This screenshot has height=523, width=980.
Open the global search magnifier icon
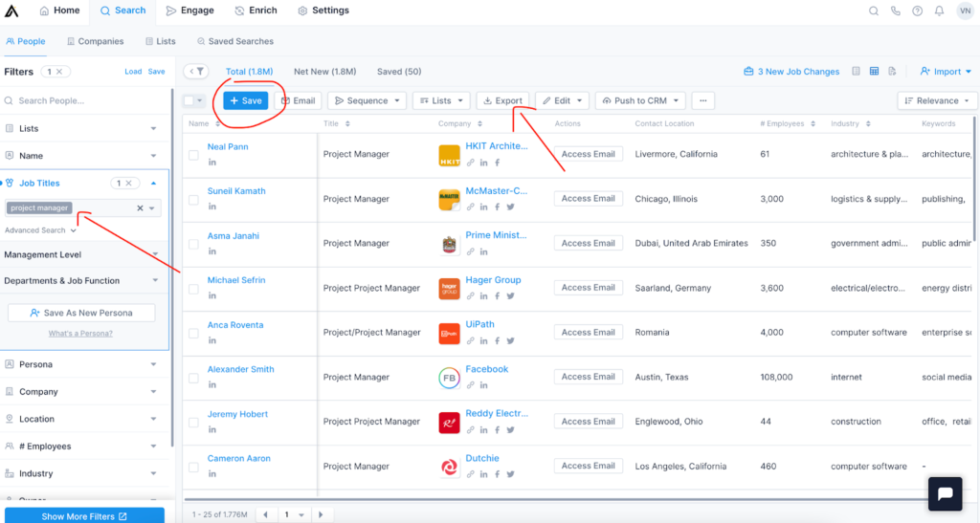tap(873, 11)
